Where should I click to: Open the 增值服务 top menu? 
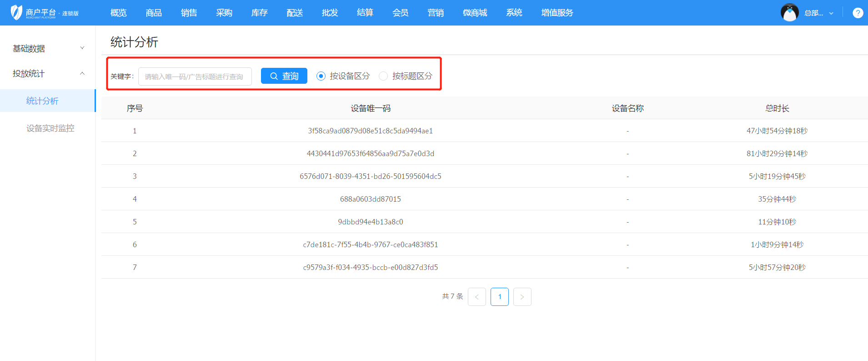[x=557, y=13]
